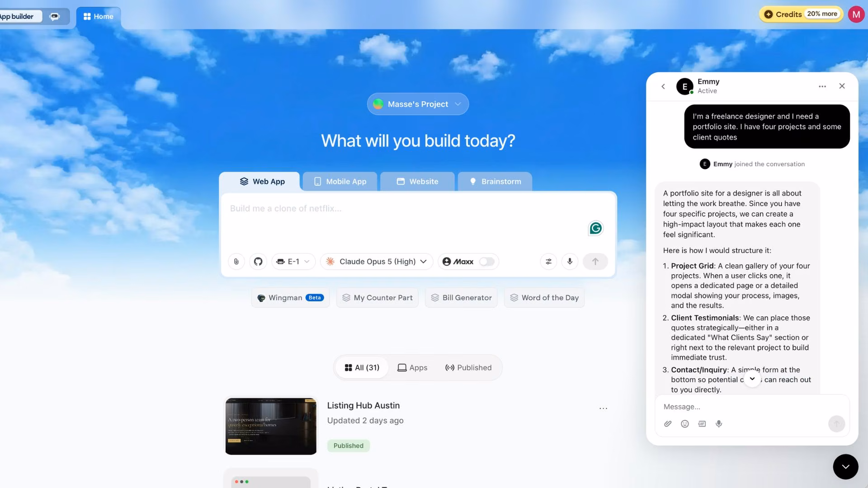Click 'Emmy joined the conversation' notice
868x488 pixels.
pyautogui.click(x=752, y=164)
